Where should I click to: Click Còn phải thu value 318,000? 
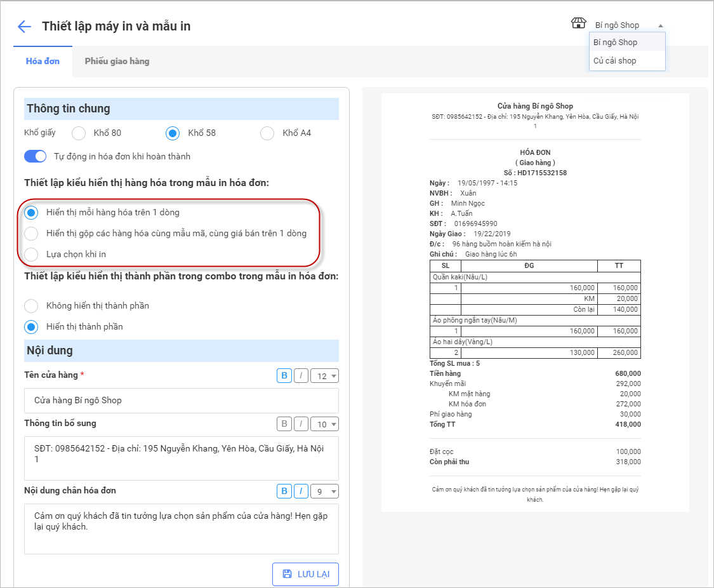pos(628,462)
